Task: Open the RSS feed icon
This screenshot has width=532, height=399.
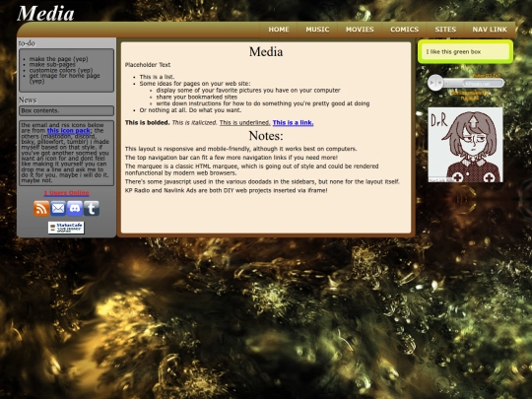Action: 41,208
